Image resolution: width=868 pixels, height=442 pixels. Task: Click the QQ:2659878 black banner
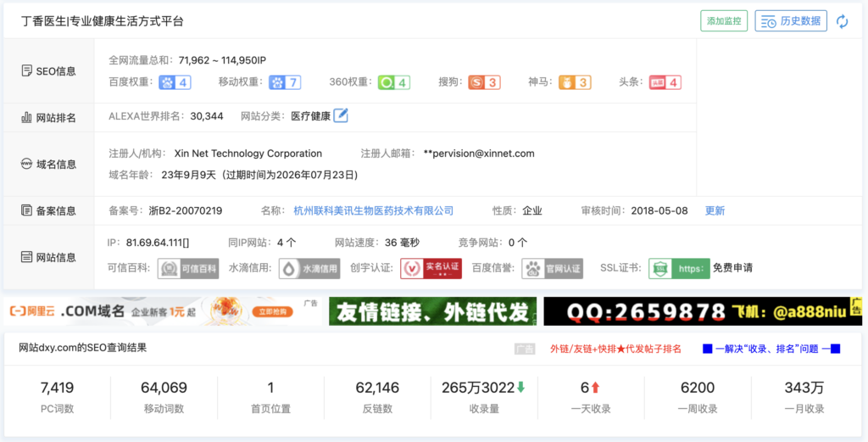coord(703,311)
